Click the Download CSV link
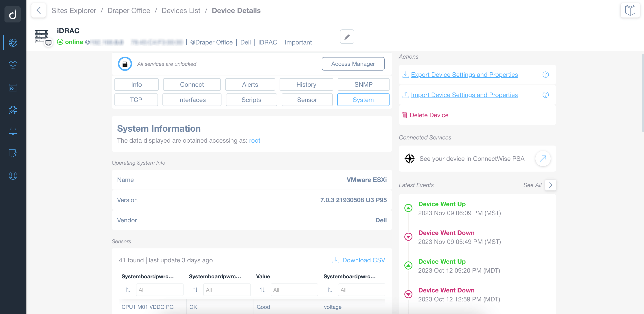The height and width of the screenshot is (314, 644). pos(364,260)
